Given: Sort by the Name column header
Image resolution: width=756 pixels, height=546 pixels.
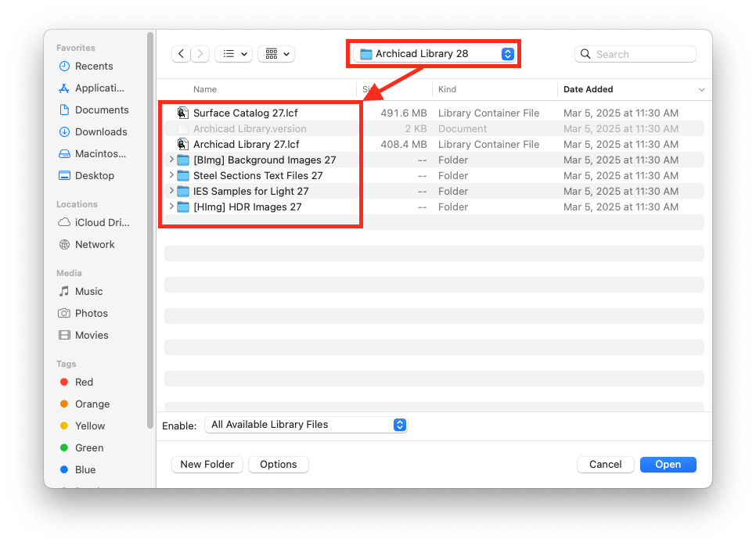Looking at the screenshot, I should click(205, 89).
